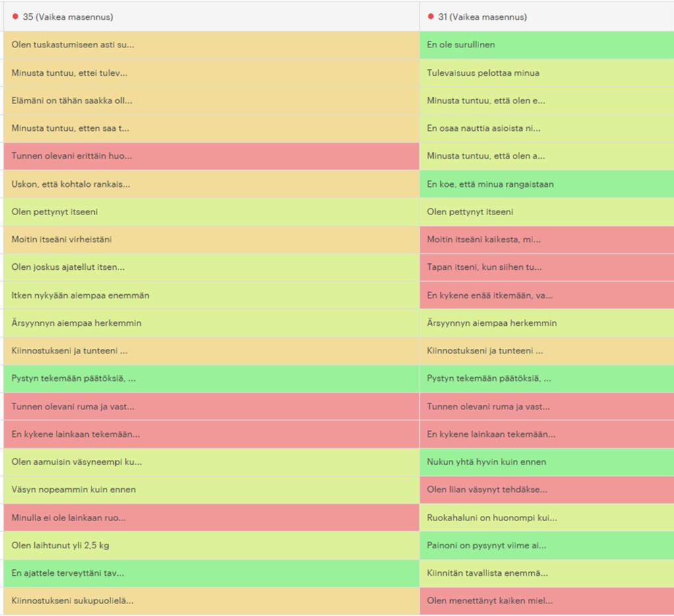Viewport: 674px width, 616px height.
Task: Select 'Kiinnostukseni ja tunteeni ...' in the 35 column
Action: tap(211, 351)
